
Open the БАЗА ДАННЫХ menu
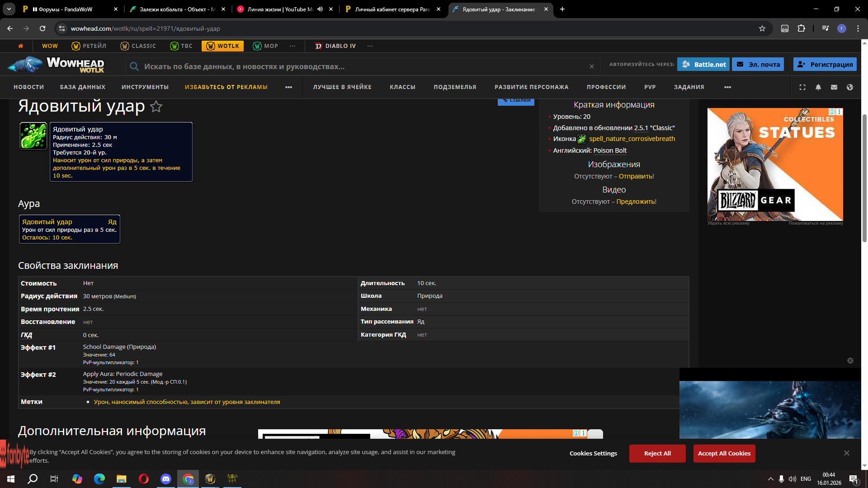[83, 87]
